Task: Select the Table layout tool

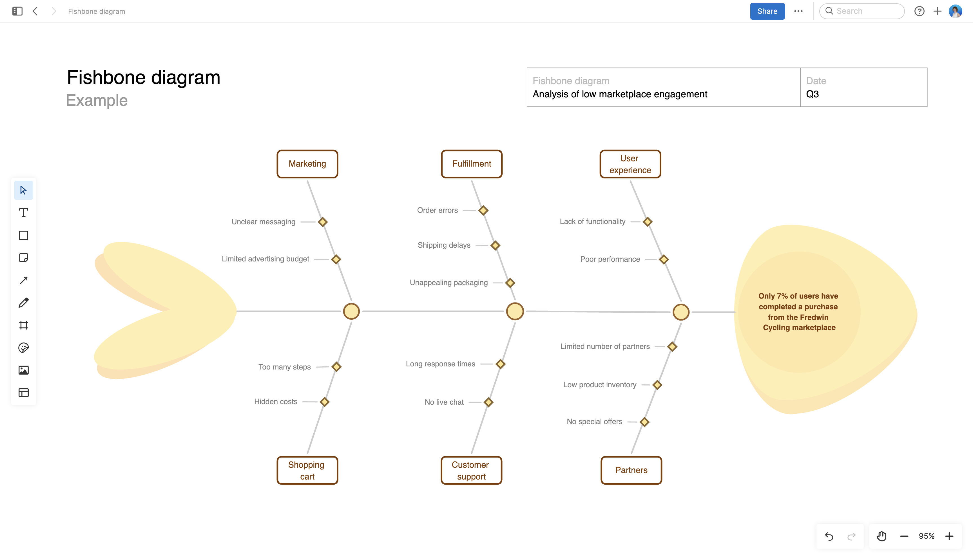Action: [23, 393]
